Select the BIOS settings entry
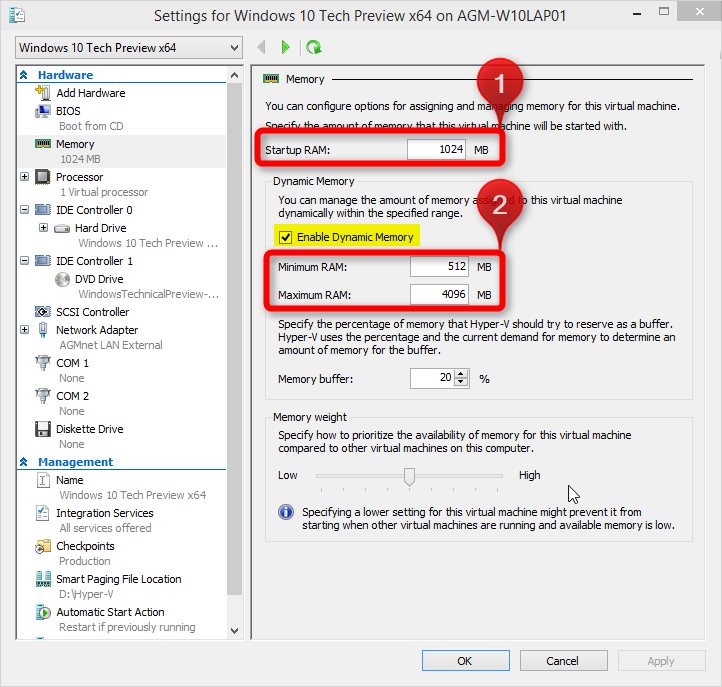Viewport: 722px width, 687px height. 68,111
